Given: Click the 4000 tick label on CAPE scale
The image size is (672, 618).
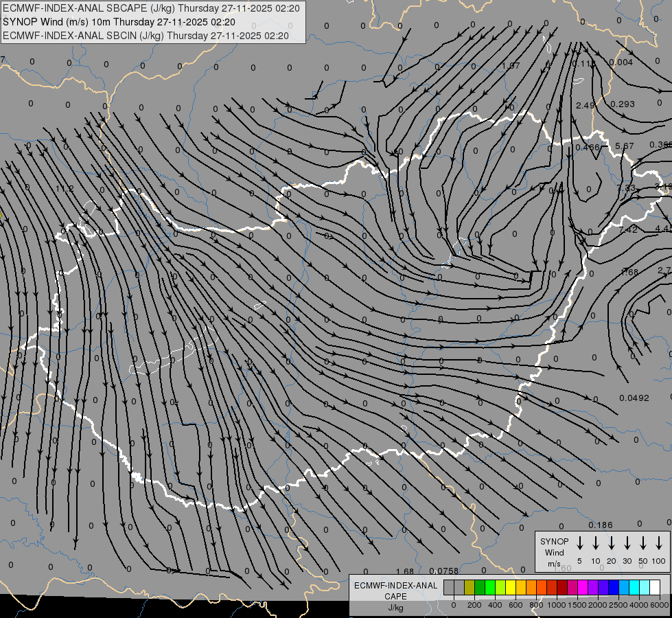Looking at the screenshot, I should pos(638,605).
